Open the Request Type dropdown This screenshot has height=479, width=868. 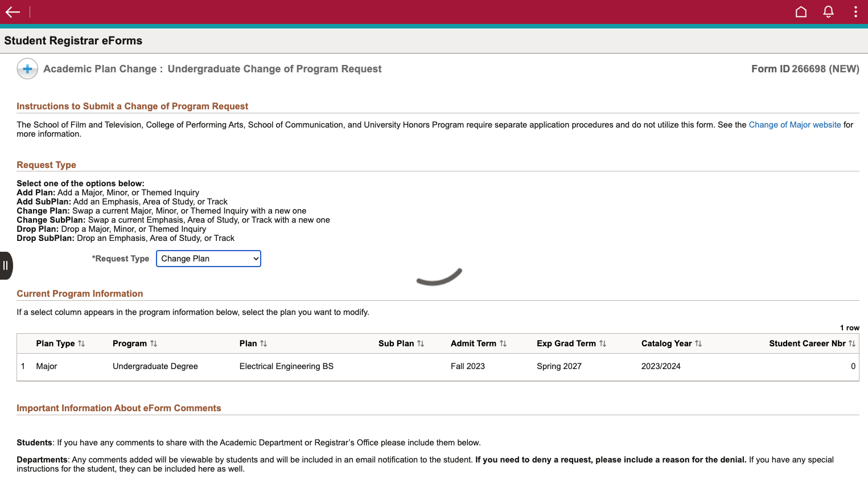coord(208,259)
